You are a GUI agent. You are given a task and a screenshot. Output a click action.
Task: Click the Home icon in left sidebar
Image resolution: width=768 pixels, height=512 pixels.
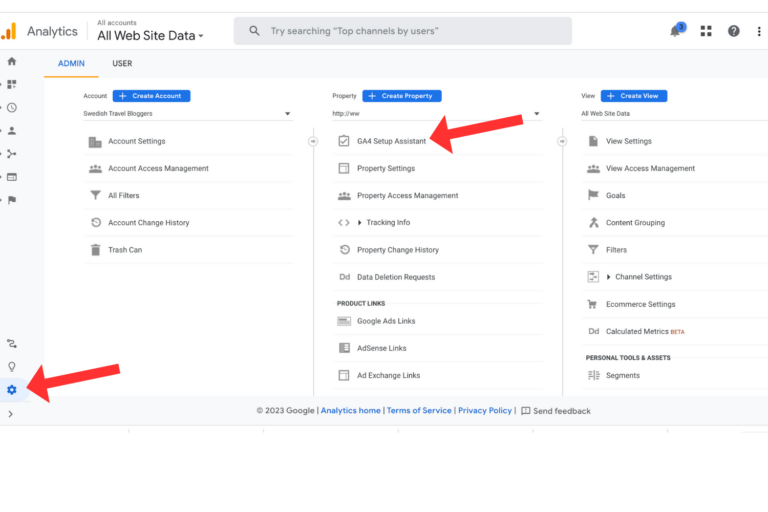pos(12,61)
